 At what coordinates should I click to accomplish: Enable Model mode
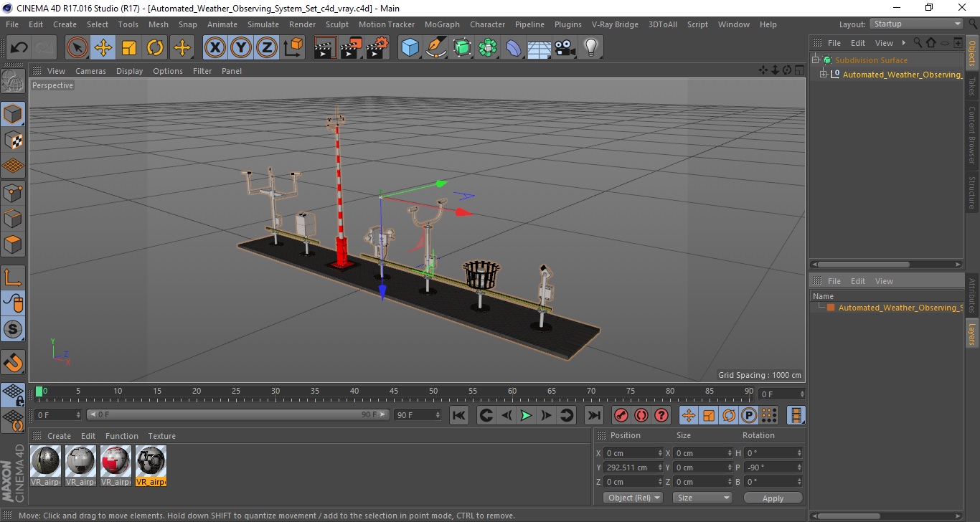[x=13, y=114]
